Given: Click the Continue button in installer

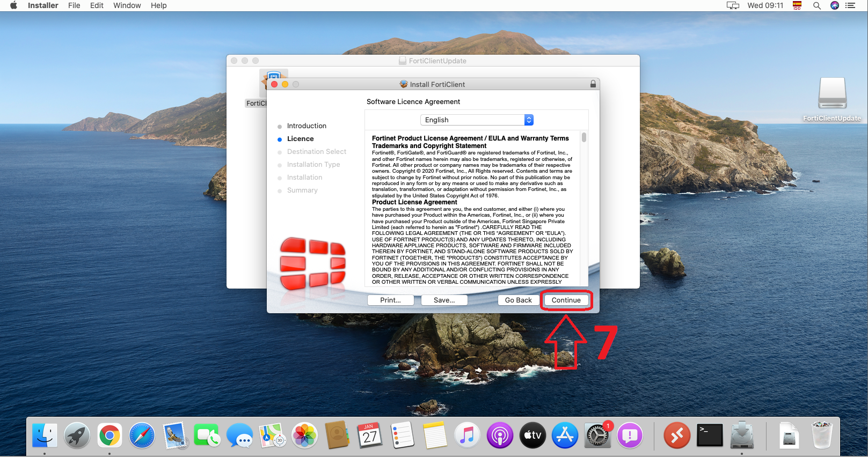Looking at the screenshot, I should [566, 300].
